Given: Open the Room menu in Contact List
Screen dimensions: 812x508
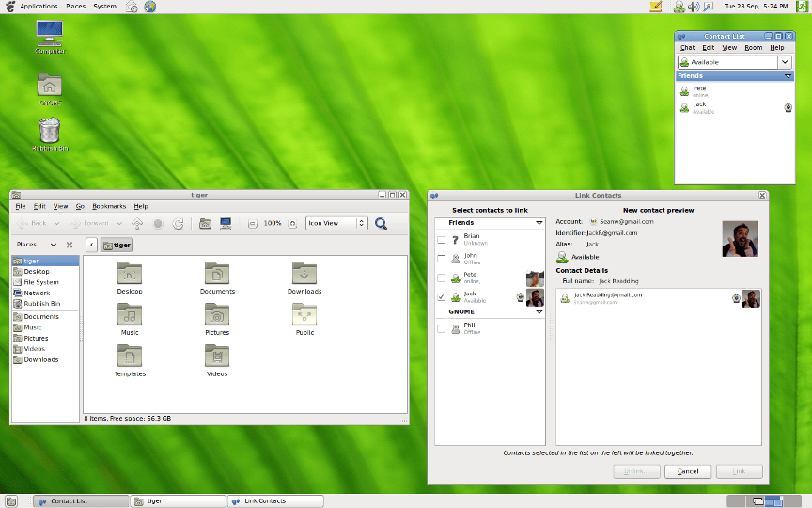Looking at the screenshot, I should pyautogui.click(x=754, y=47).
